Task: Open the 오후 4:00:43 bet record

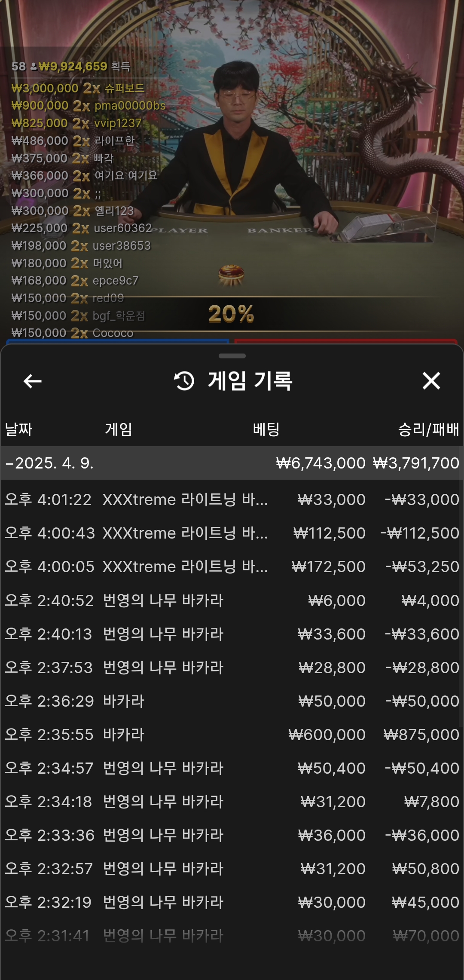Action: pos(232,533)
